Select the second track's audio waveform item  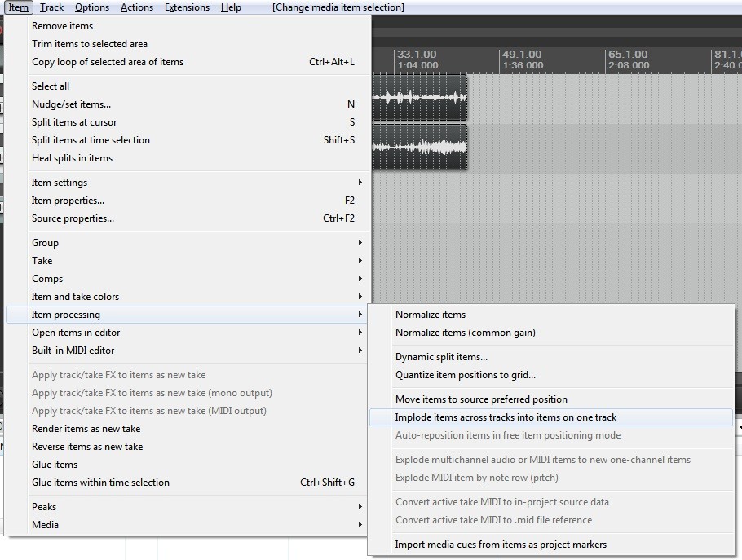pyautogui.click(x=419, y=147)
